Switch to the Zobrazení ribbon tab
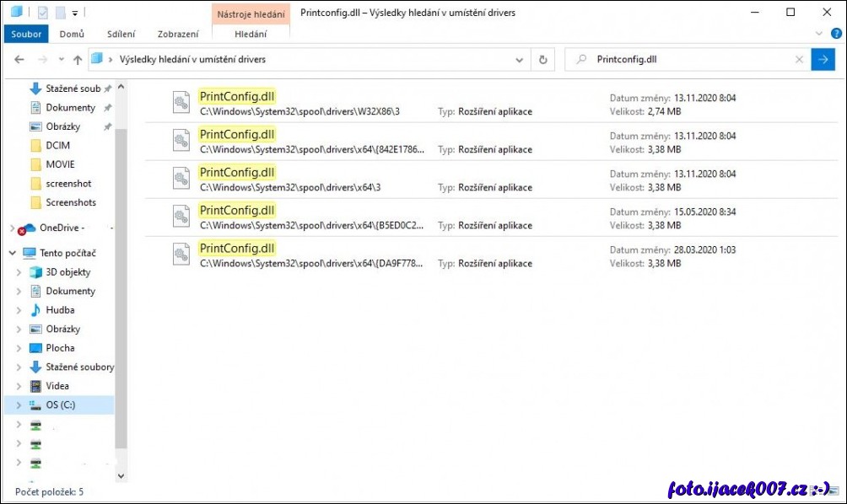Viewport: 847px width, 504px height. (178, 35)
